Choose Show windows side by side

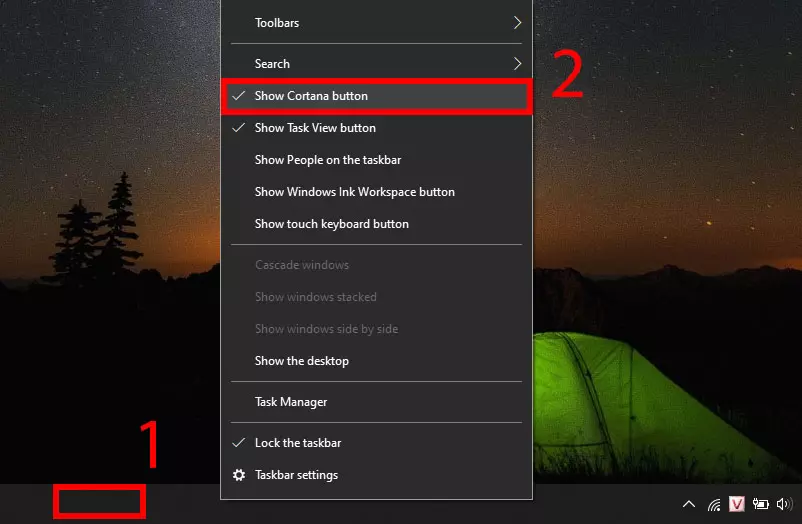pyautogui.click(x=326, y=329)
